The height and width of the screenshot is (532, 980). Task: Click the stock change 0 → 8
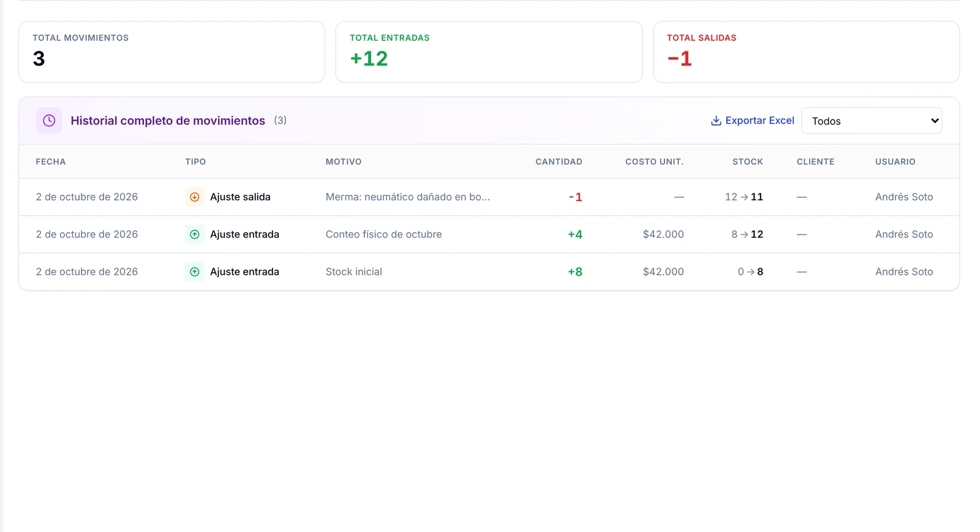pos(750,272)
